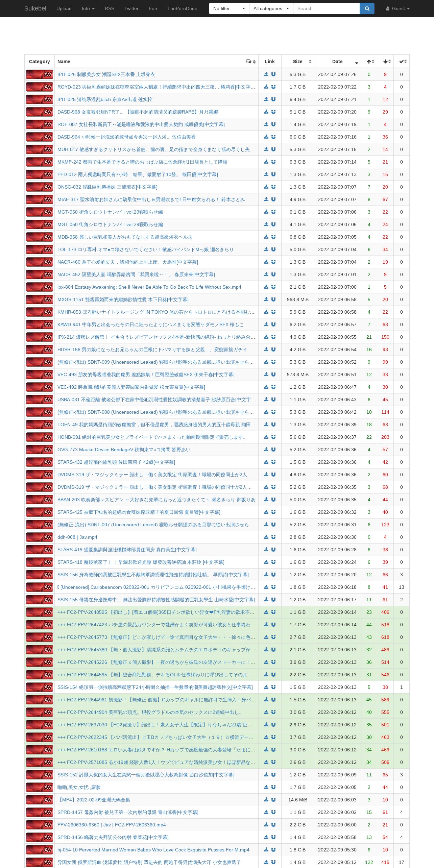Viewport: 434px width, 868px height.
Task: Open the Guest account dropdown
Action: tap(397, 8)
